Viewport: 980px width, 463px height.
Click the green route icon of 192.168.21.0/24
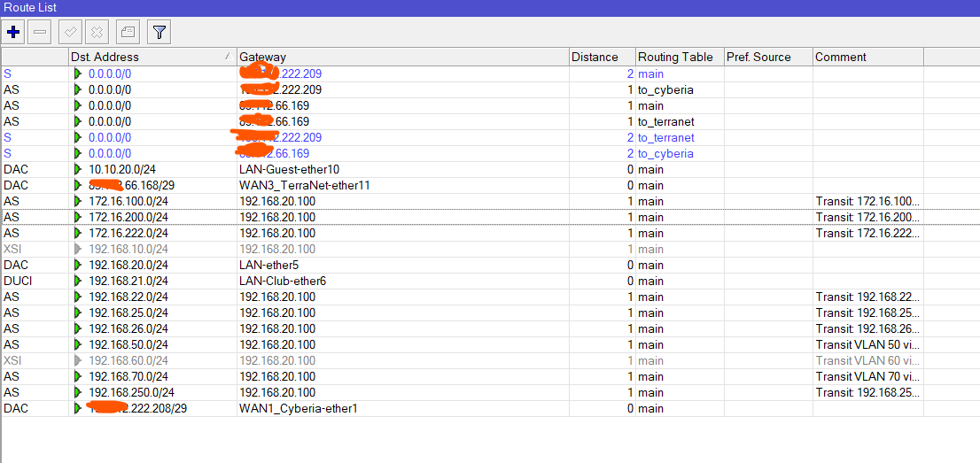(78, 282)
